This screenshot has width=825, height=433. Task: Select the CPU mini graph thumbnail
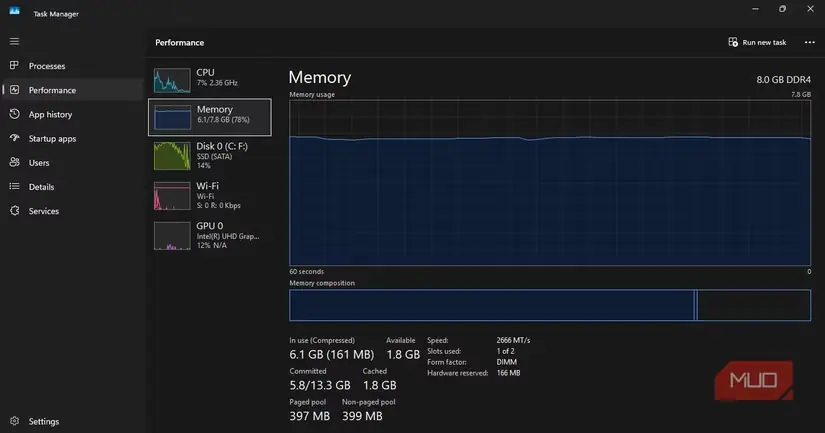pos(172,80)
